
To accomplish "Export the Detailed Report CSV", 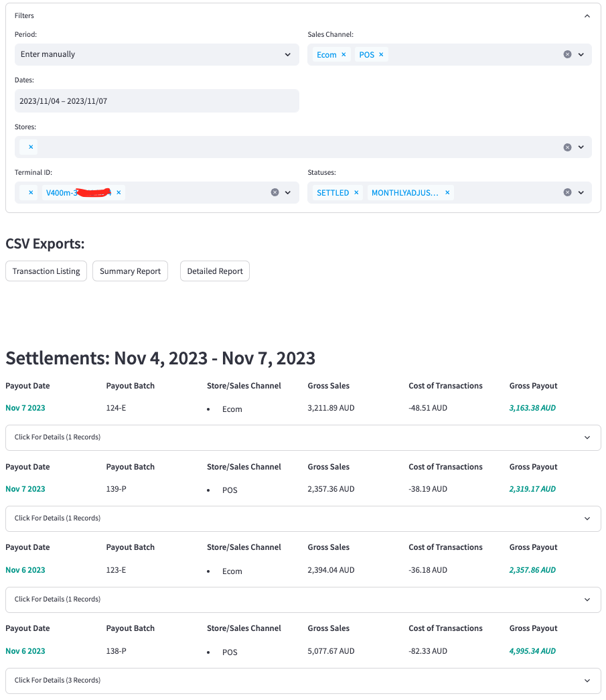I will [214, 271].
